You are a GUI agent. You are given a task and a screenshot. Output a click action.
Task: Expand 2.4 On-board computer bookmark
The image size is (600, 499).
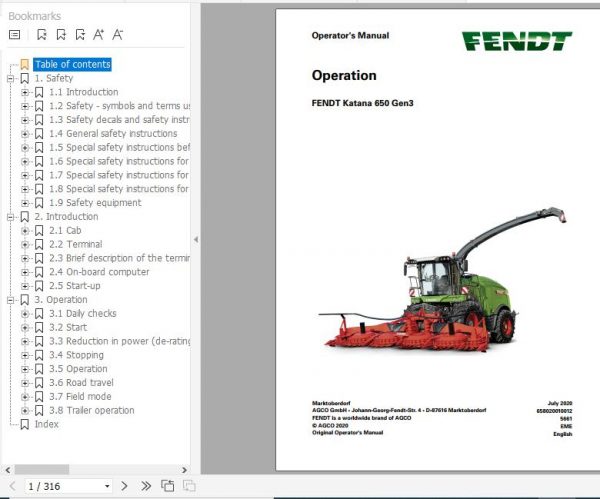coord(25,272)
